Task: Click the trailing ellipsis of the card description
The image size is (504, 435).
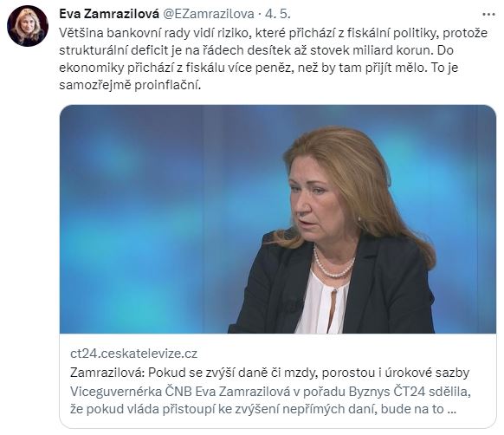Action: pos(451,410)
